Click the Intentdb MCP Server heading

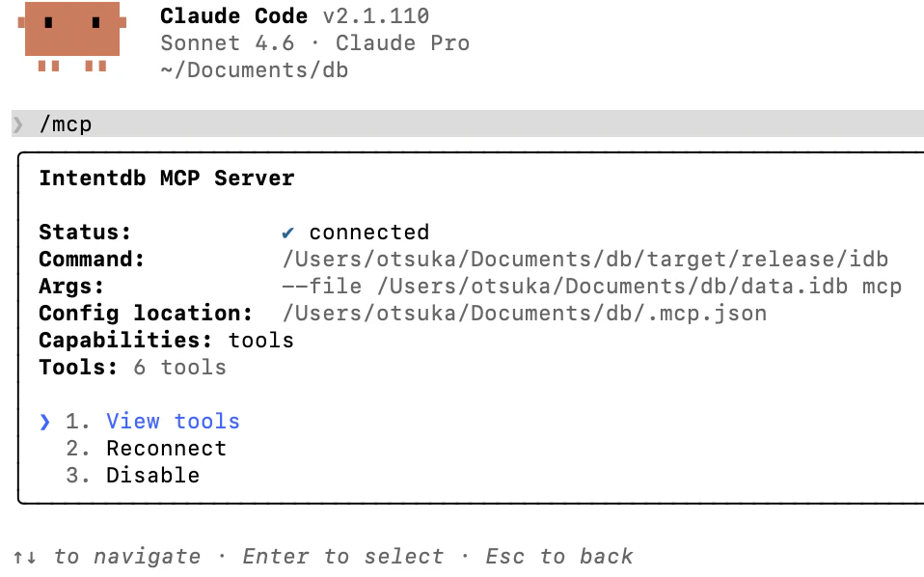(167, 178)
